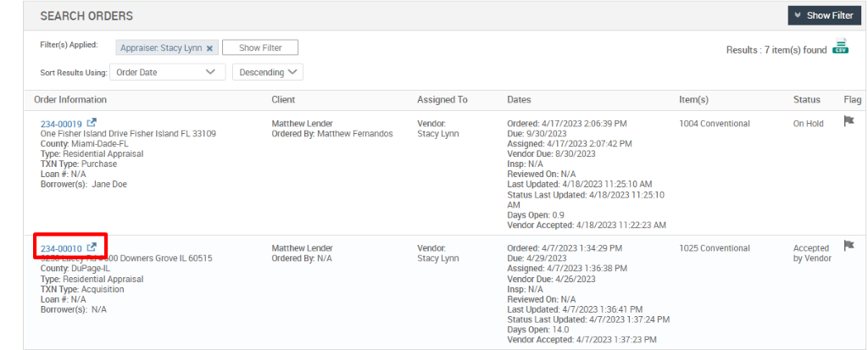
Task: Export results using the CSV icon
Action: point(842,47)
